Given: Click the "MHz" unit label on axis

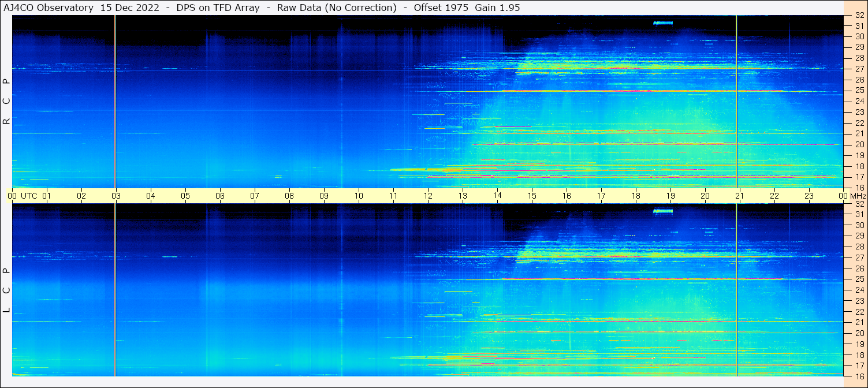Looking at the screenshot, I should tap(859, 196).
